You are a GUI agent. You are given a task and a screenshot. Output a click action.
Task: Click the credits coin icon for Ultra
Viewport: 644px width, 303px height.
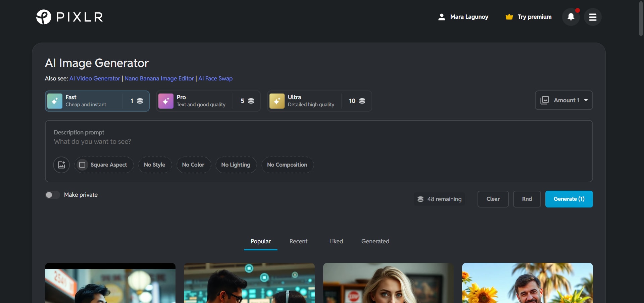(x=362, y=101)
